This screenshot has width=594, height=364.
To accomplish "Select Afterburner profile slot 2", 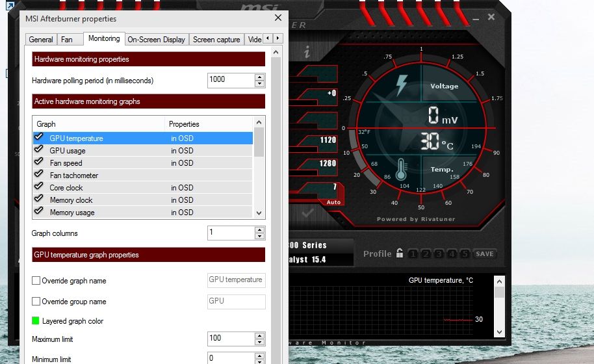I will tap(426, 253).
